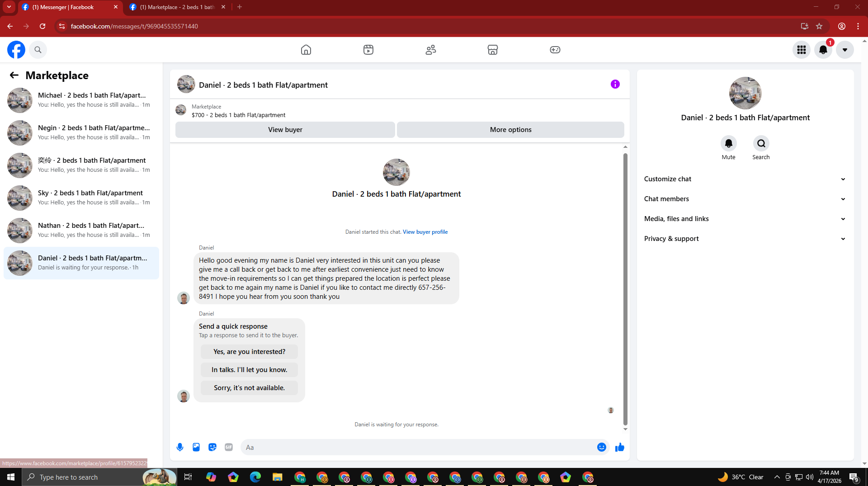Open the Windows notification center

point(854,477)
